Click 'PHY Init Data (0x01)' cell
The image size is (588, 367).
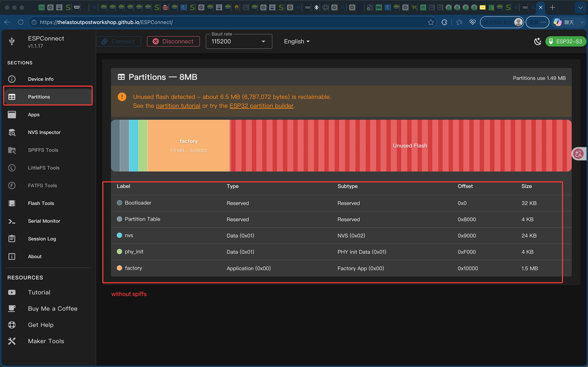(362, 252)
